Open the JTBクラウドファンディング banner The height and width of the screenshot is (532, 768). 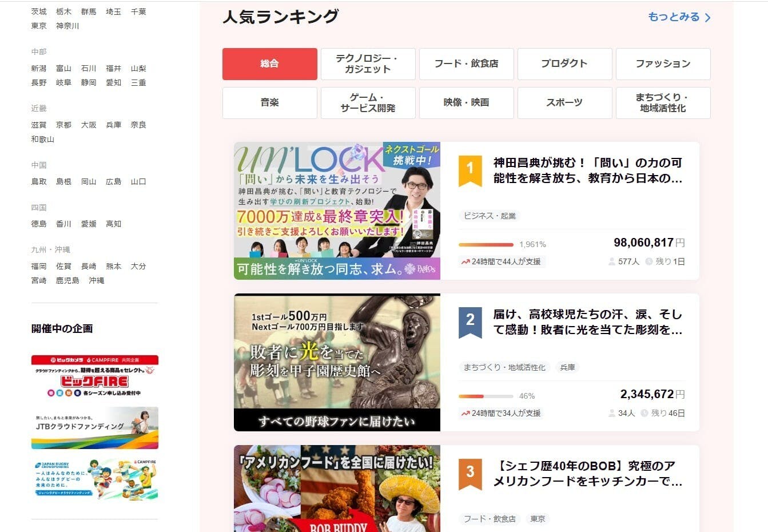coord(95,428)
